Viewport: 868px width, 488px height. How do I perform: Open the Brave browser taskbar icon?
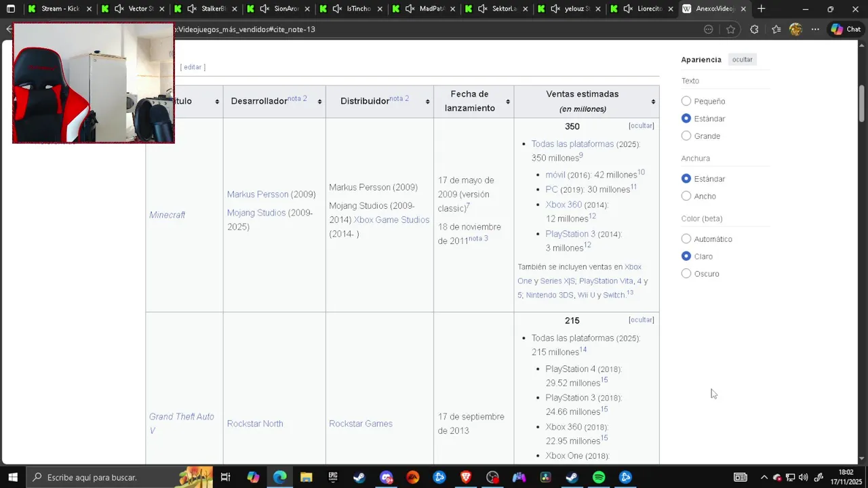point(466,477)
